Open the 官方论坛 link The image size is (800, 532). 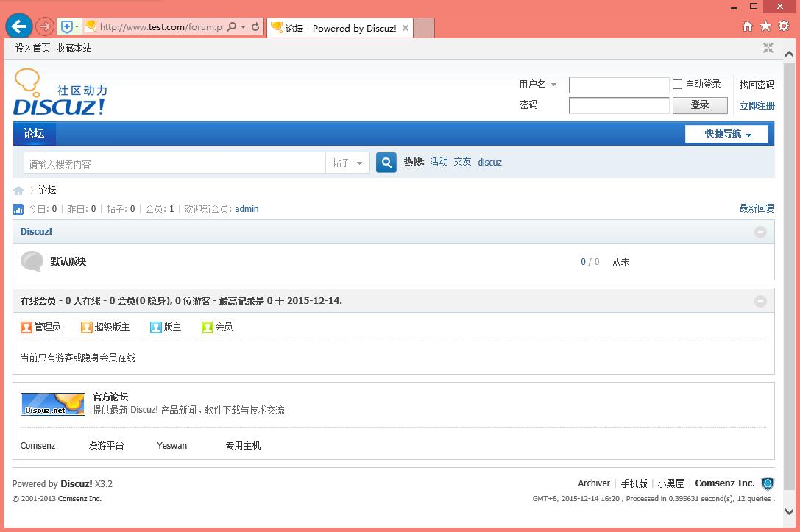tap(110, 397)
